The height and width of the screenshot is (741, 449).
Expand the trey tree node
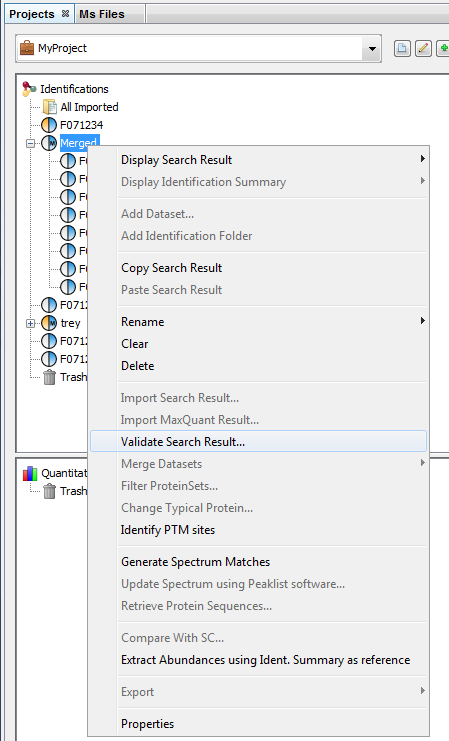pos(31,324)
